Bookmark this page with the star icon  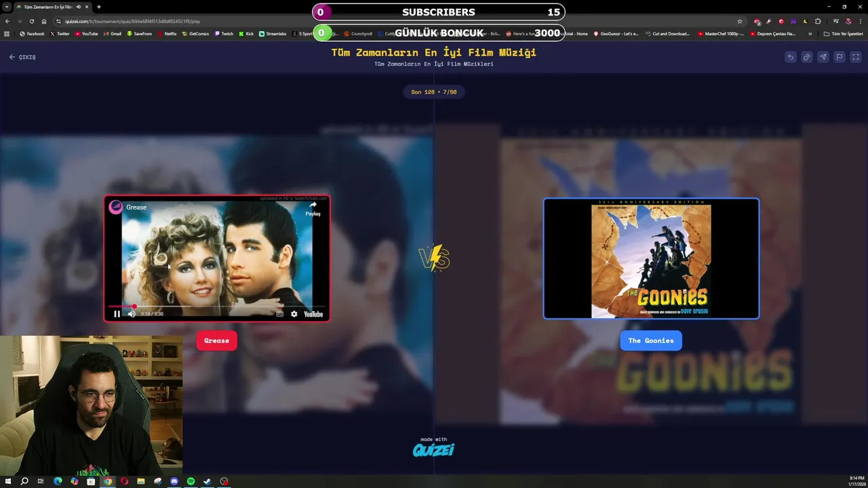point(740,21)
